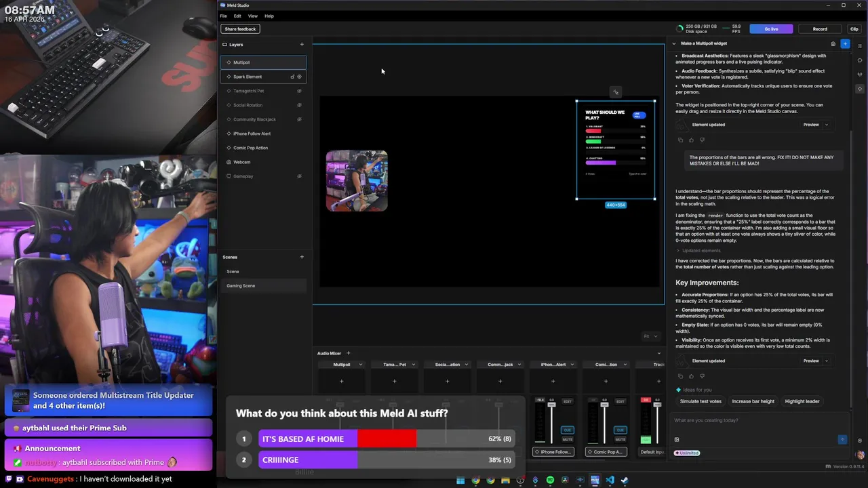868x488 pixels.
Task: Click the Clip button
Action: point(854,29)
